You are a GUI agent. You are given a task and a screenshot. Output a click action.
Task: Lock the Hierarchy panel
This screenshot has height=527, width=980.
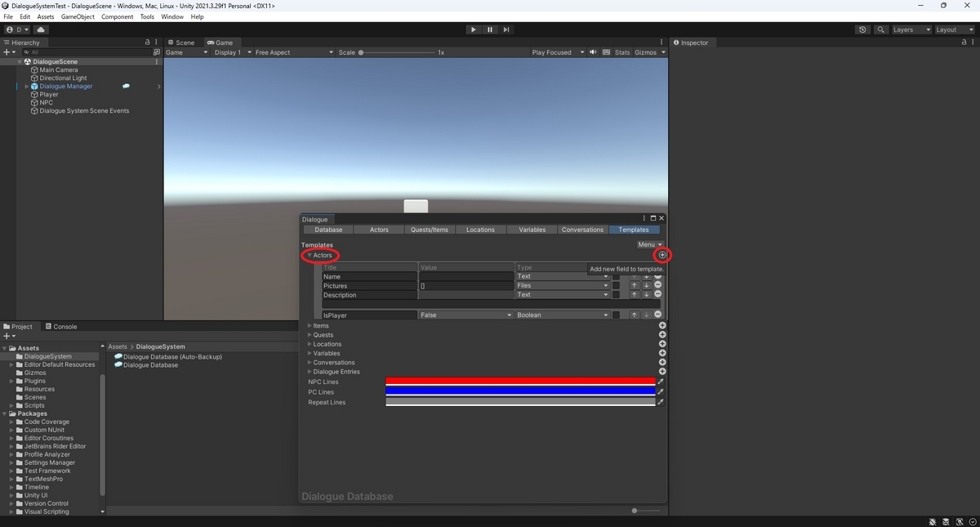click(x=148, y=42)
